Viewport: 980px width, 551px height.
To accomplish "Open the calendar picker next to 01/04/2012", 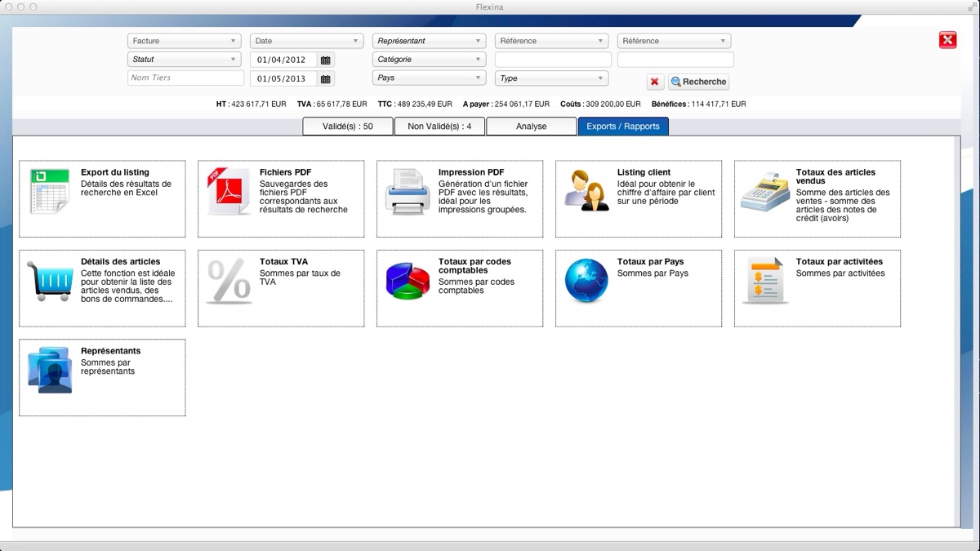I will pos(326,60).
